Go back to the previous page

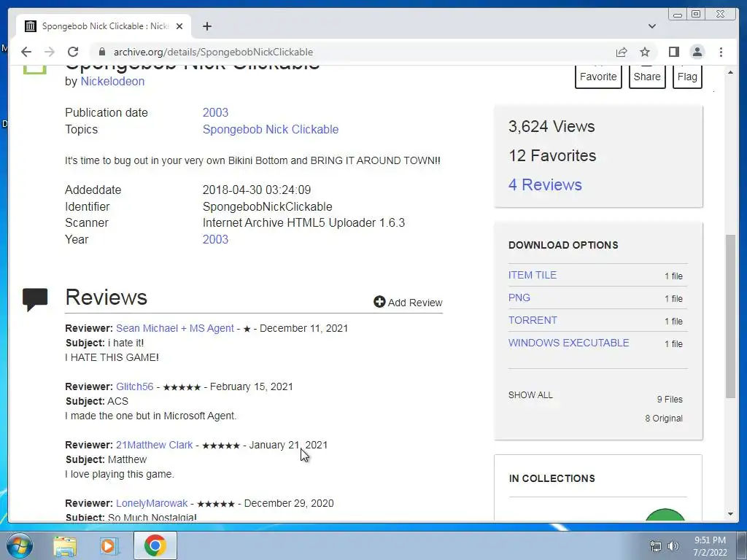(x=26, y=52)
